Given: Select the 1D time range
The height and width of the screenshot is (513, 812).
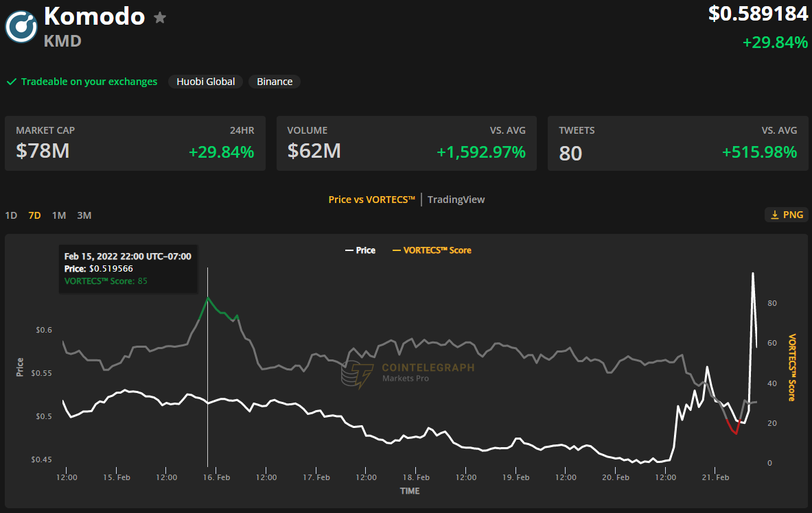Looking at the screenshot, I should click(x=11, y=215).
